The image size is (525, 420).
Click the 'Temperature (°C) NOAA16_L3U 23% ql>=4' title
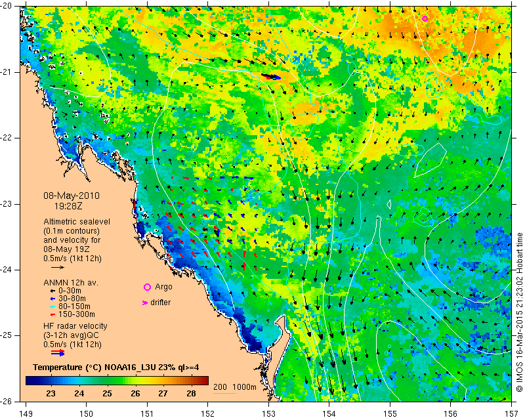coord(116,367)
